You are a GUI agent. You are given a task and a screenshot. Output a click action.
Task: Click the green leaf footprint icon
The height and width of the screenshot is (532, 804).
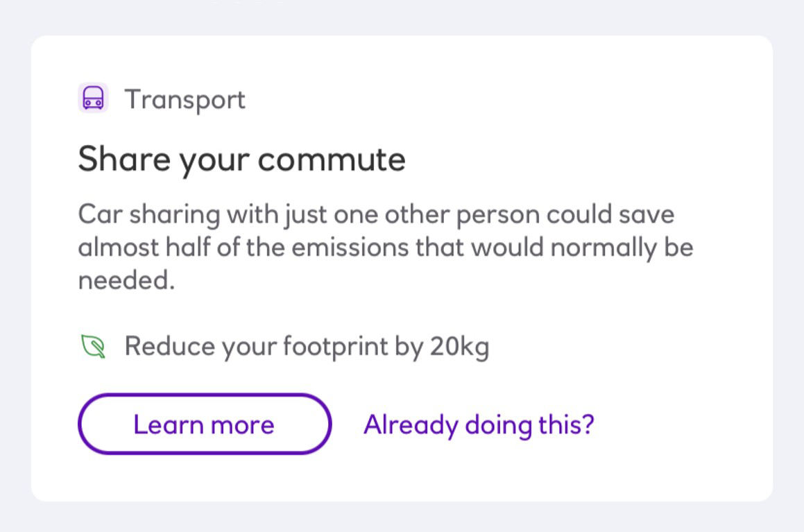(x=94, y=346)
